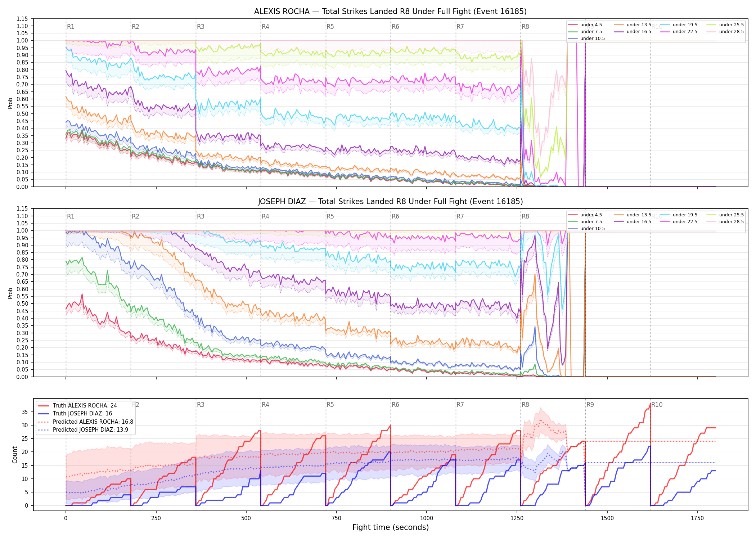The width and height of the screenshot is (756, 540).
Task: Click the R10 round marker on Count chart
Action: click(657, 405)
